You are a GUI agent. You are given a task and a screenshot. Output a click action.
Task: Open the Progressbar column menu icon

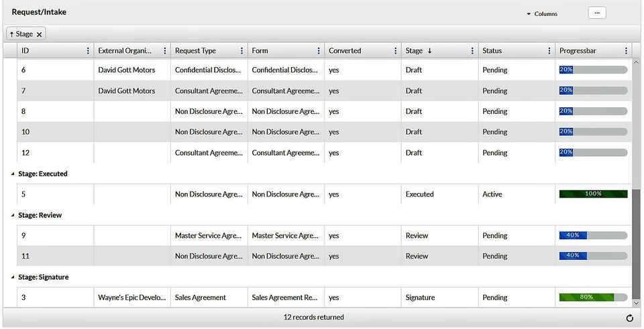pyautogui.click(x=626, y=51)
